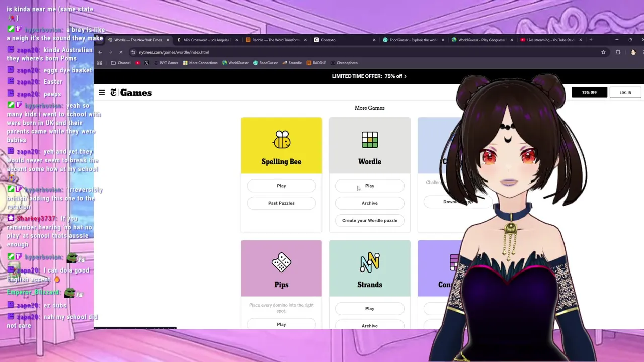Click the Spelling Bee card title

pyautogui.click(x=281, y=162)
